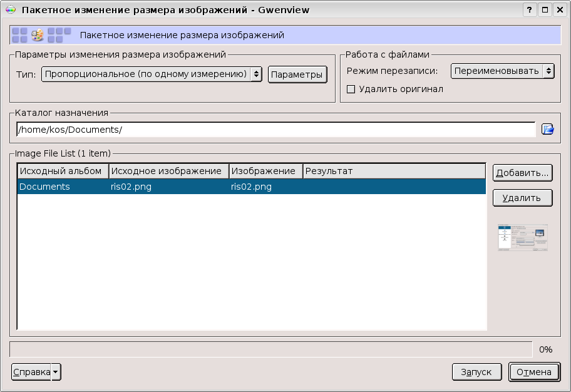Screen dimensions: 571x392
Task: Sort by 'Исходное изображение' column header
Action: coord(168,171)
